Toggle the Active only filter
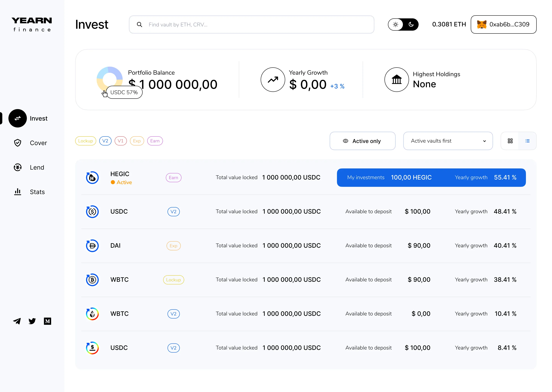 point(362,141)
